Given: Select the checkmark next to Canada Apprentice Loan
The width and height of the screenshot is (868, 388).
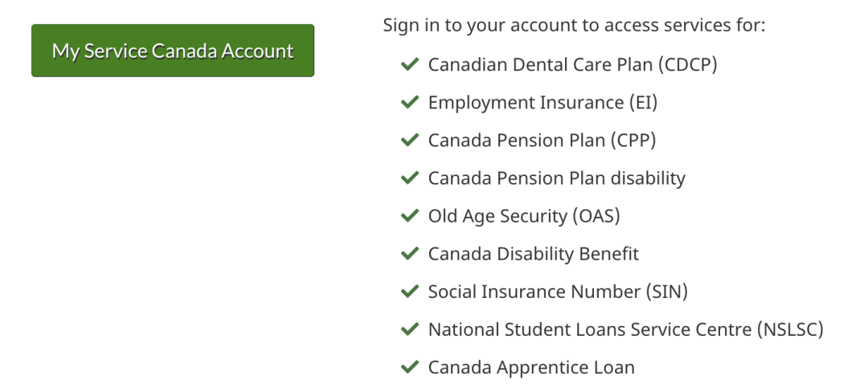Looking at the screenshot, I should pyautogui.click(x=410, y=367).
